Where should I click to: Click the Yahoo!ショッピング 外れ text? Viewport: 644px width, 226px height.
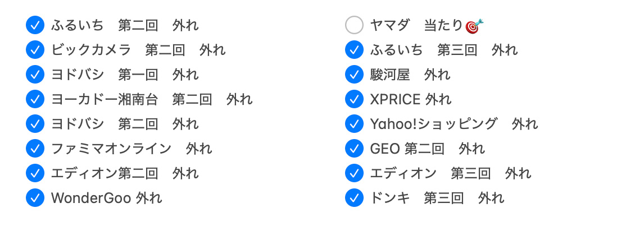[453, 124]
